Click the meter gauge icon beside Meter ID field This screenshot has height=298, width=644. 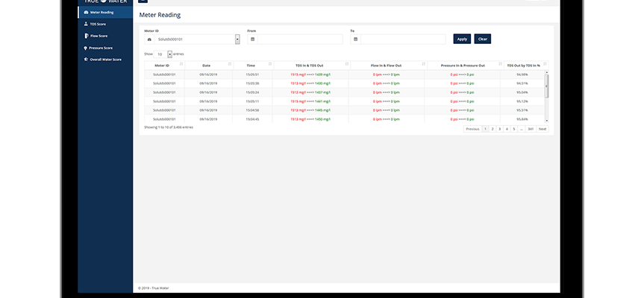[x=149, y=39]
